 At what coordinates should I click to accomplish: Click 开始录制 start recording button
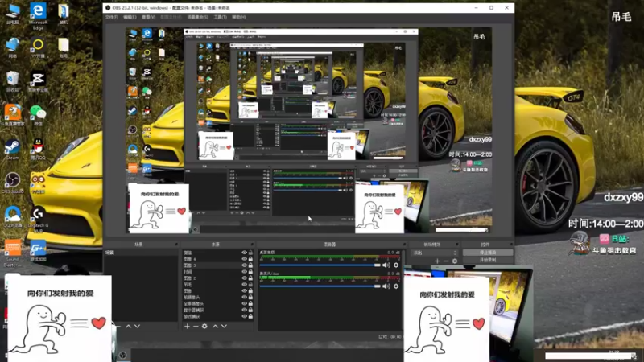pyautogui.click(x=488, y=260)
